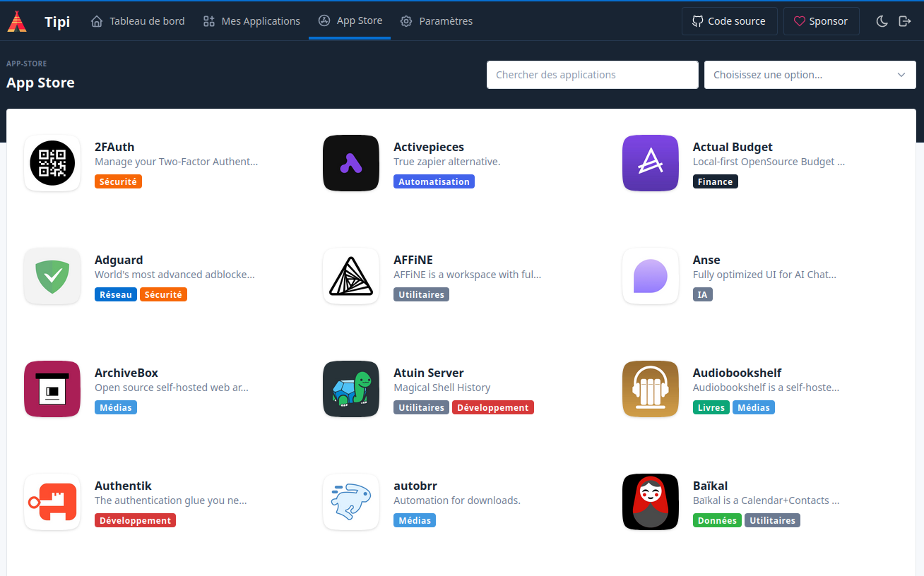
Task: Click autobrr's Médias tag
Action: point(415,520)
